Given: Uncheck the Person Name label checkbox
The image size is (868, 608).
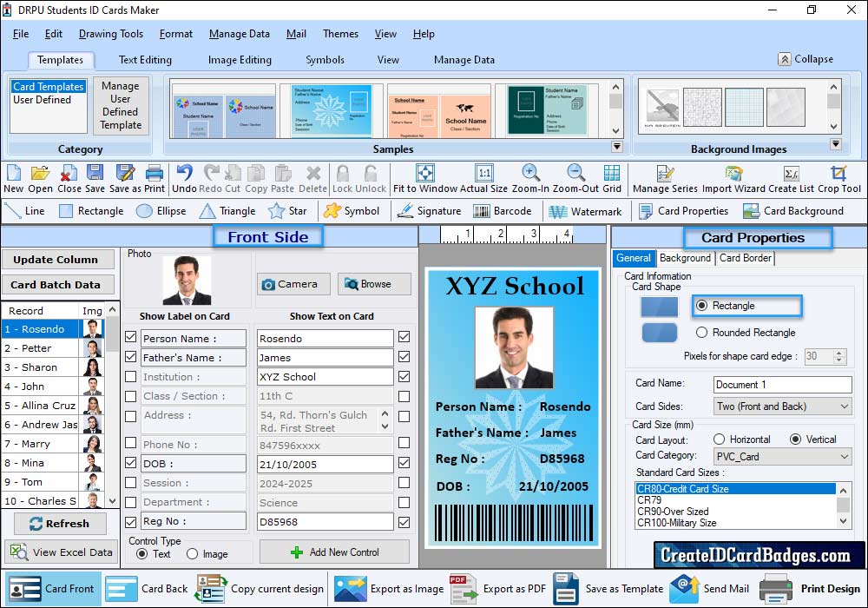Looking at the screenshot, I should click(131, 337).
